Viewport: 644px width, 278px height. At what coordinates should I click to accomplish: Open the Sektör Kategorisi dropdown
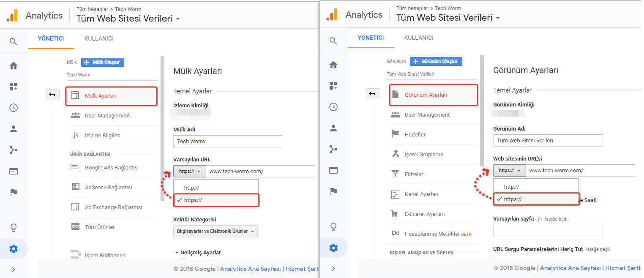[x=215, y=231]
